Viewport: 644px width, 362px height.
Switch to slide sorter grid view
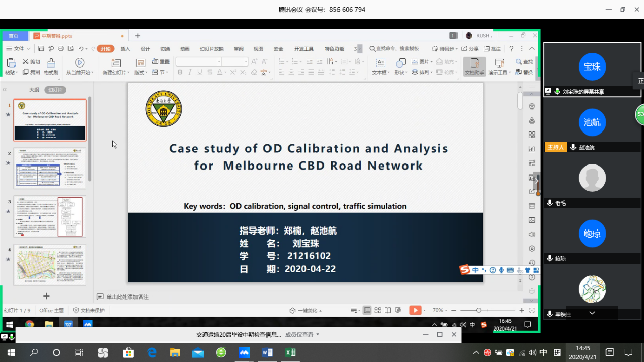pyautogui.click(x=378, y=310)
